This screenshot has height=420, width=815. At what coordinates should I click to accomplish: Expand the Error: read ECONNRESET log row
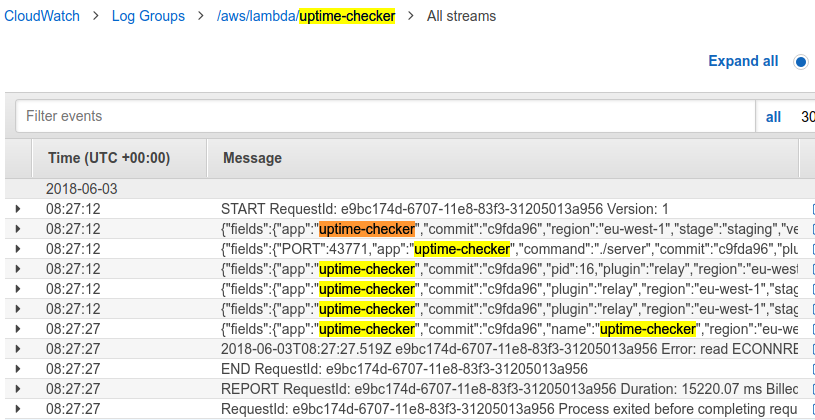18,349
